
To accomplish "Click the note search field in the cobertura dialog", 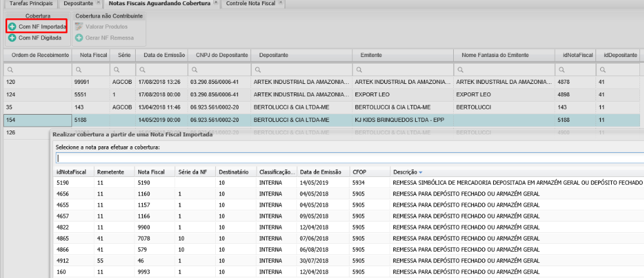I will pyautogui.click(x=349, y=158).
